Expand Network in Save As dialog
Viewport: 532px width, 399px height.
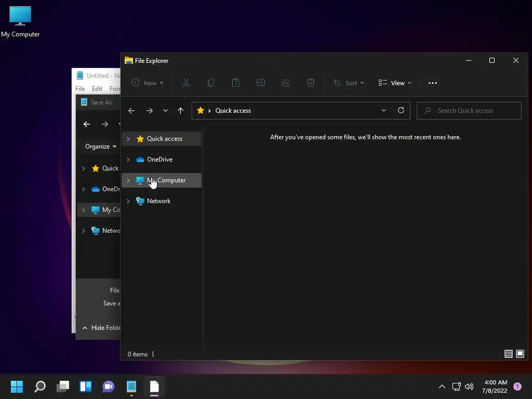tap(84, 231)
